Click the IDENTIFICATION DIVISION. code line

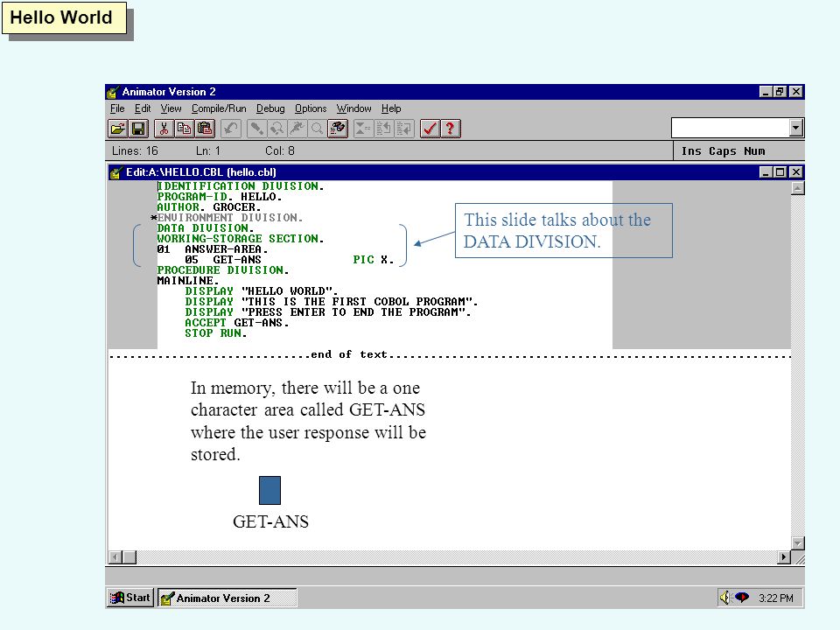(241, 185)
